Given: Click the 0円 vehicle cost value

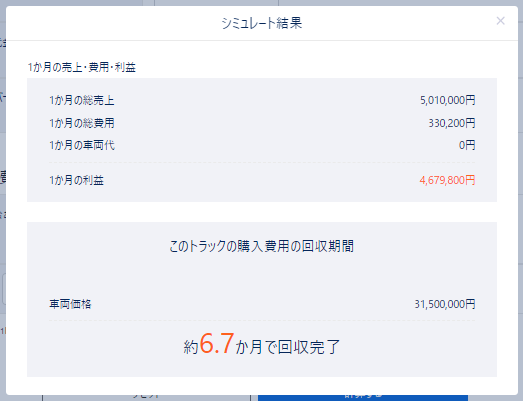Looking at the screenshot, I should pyautogui.click(x=467, y=145).
